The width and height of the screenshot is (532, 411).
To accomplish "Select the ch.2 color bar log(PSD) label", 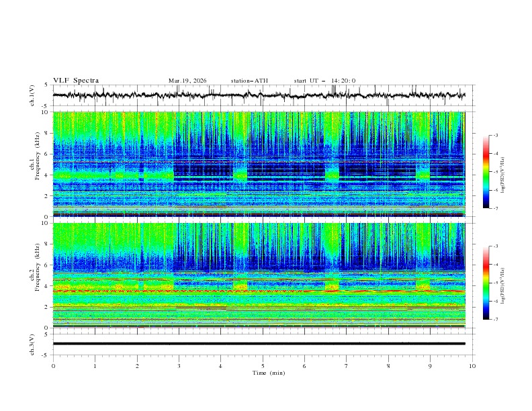I will click(x=503, y=286).
